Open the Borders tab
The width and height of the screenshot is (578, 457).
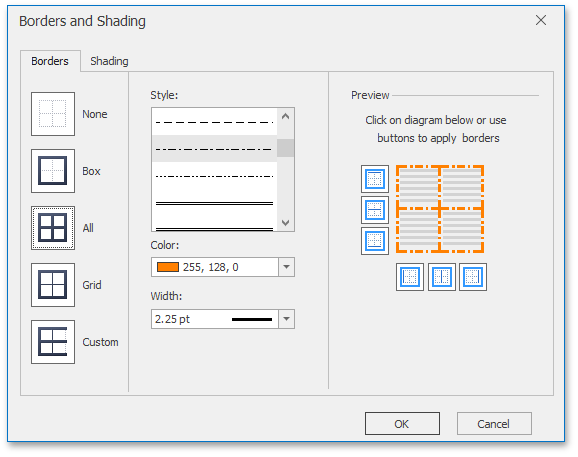(x=50, y=61)
